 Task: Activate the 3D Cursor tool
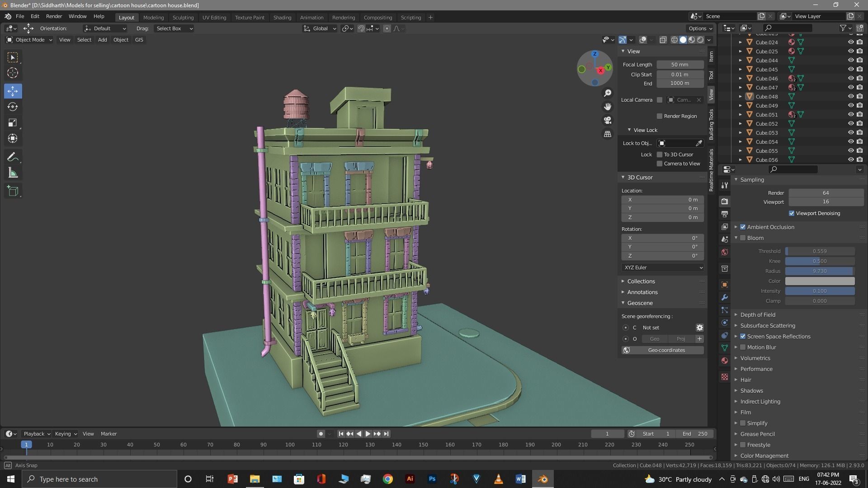point(13,73)
